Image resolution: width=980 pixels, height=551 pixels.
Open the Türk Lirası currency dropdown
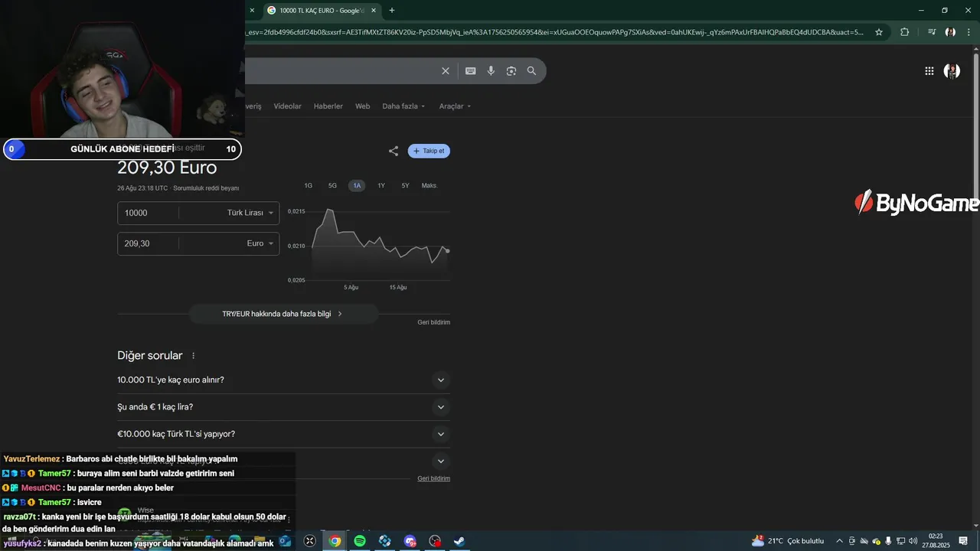[x=250, y=213]
